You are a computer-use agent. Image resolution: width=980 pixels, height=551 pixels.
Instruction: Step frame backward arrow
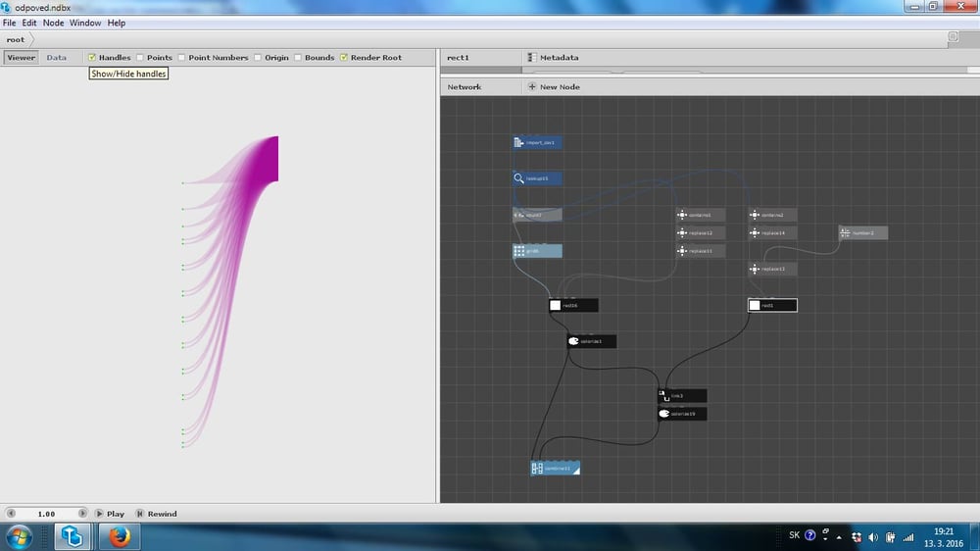tap(11, 514)
